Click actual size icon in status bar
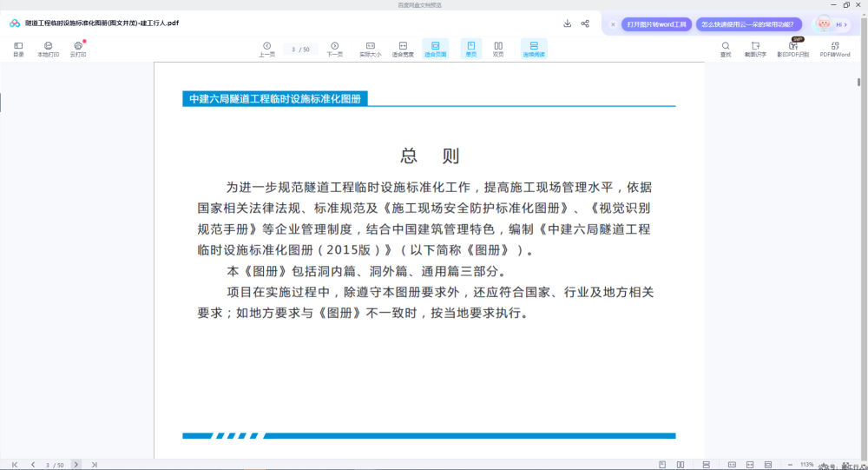Image resolution: width=868 pixels, height=470 pixels. [732, 465]
